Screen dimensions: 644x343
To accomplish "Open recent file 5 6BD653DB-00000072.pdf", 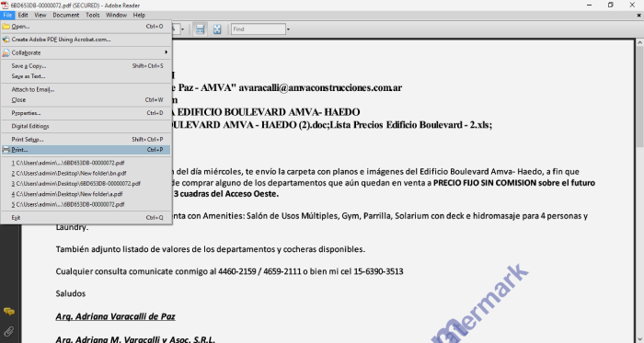I will tap(86, 204).
